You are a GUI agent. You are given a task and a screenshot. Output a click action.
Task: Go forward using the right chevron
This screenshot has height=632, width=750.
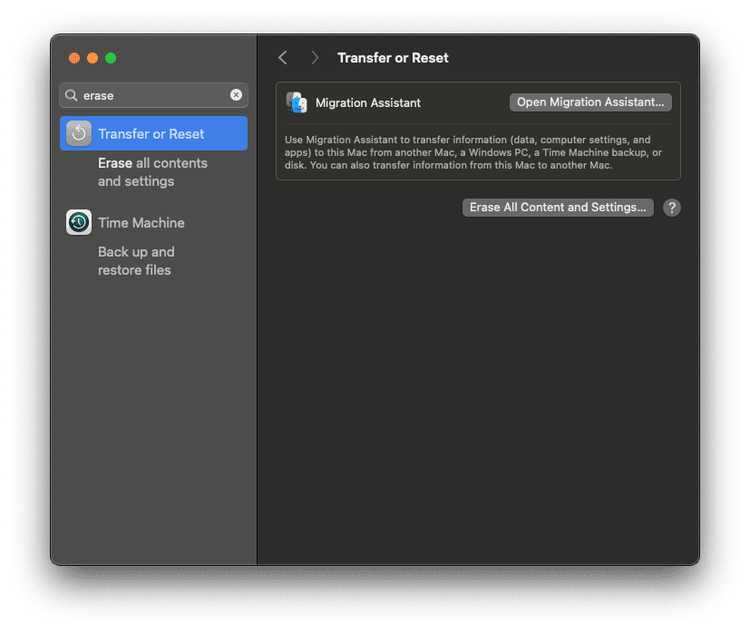[x=315, y=58]
